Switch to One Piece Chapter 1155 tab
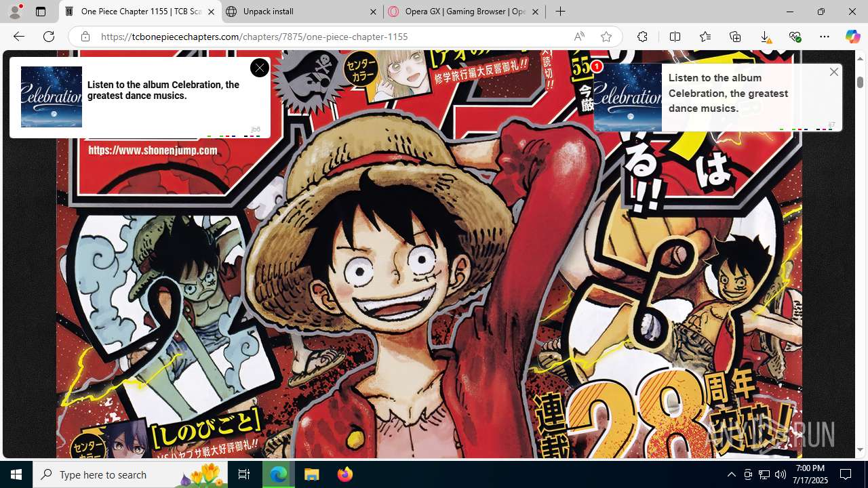 140,12
